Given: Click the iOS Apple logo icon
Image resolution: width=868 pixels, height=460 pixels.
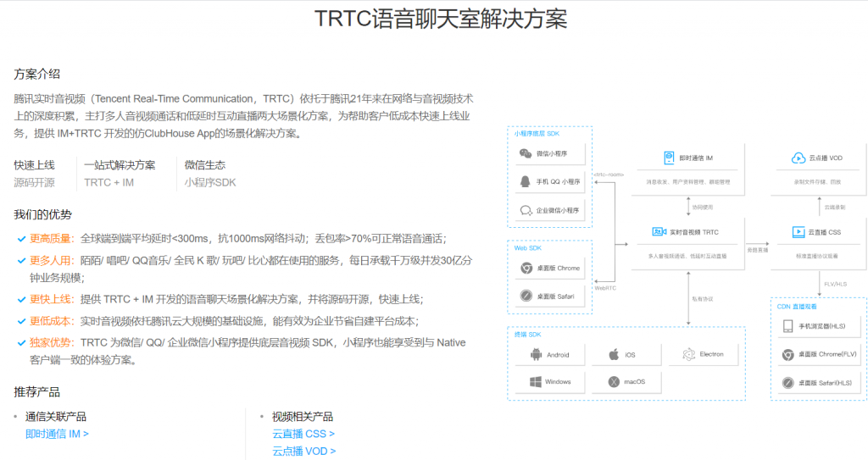Looking at the screenshot, I should [614, 354].
